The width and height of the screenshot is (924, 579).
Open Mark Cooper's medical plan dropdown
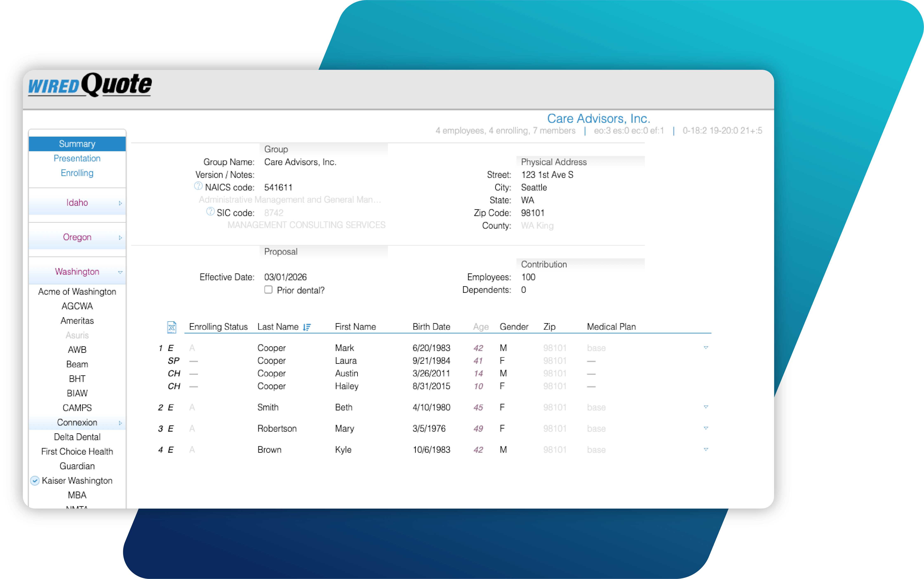706,348
